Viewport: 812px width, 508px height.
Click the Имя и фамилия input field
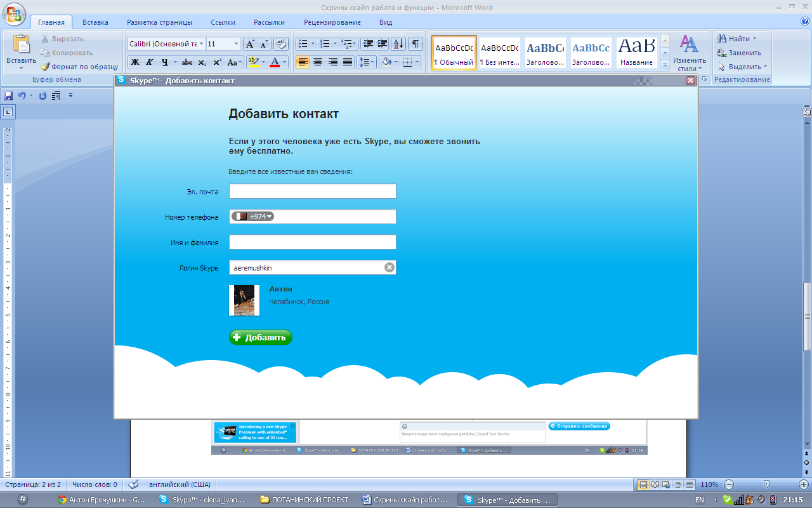[x=313, y=242]
